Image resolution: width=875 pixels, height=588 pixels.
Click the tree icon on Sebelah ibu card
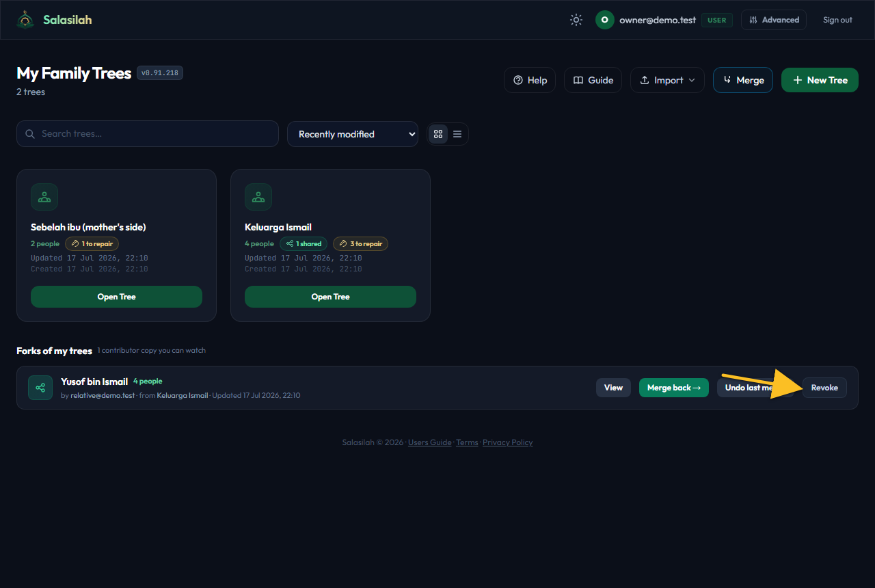click(44, 197)
